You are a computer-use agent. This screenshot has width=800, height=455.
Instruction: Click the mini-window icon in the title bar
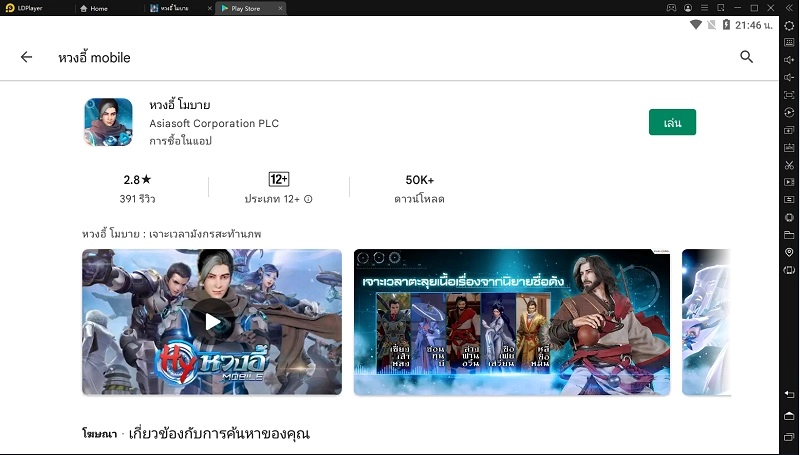tap(720, 8)
